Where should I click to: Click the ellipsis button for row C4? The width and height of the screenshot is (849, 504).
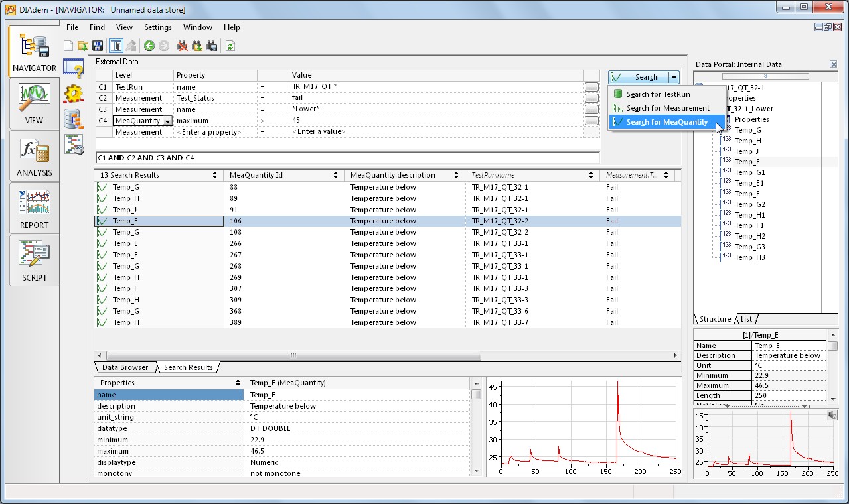591,121
